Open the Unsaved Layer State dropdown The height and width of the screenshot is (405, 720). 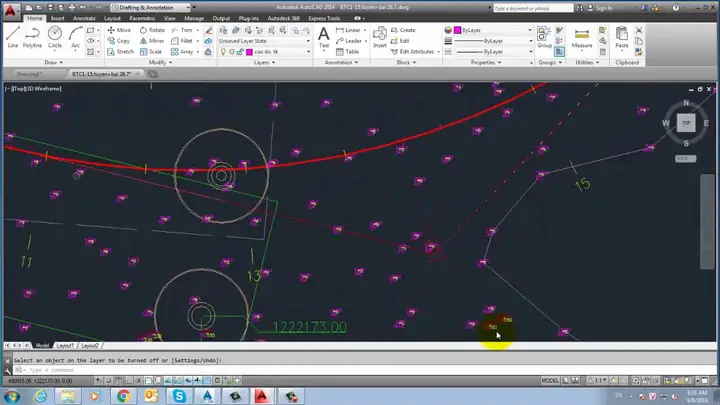coord(264,41)
